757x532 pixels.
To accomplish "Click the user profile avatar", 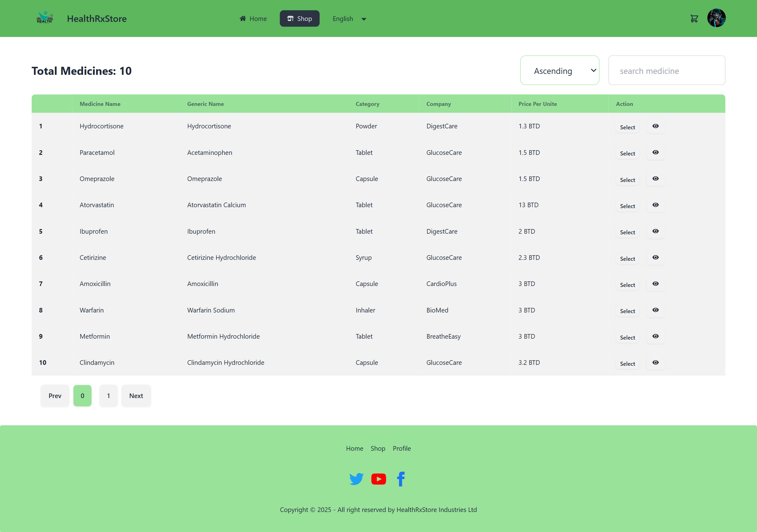I will click(716, 18).
